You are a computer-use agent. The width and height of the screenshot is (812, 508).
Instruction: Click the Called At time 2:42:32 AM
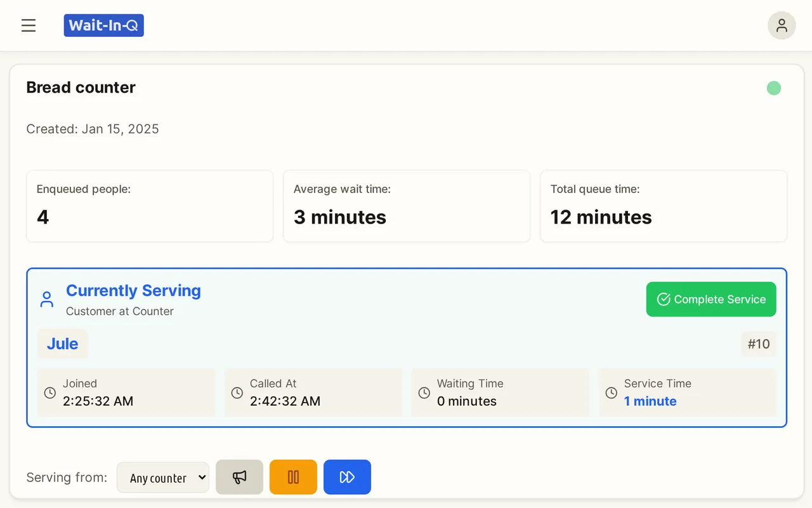(x=285, y=401)
